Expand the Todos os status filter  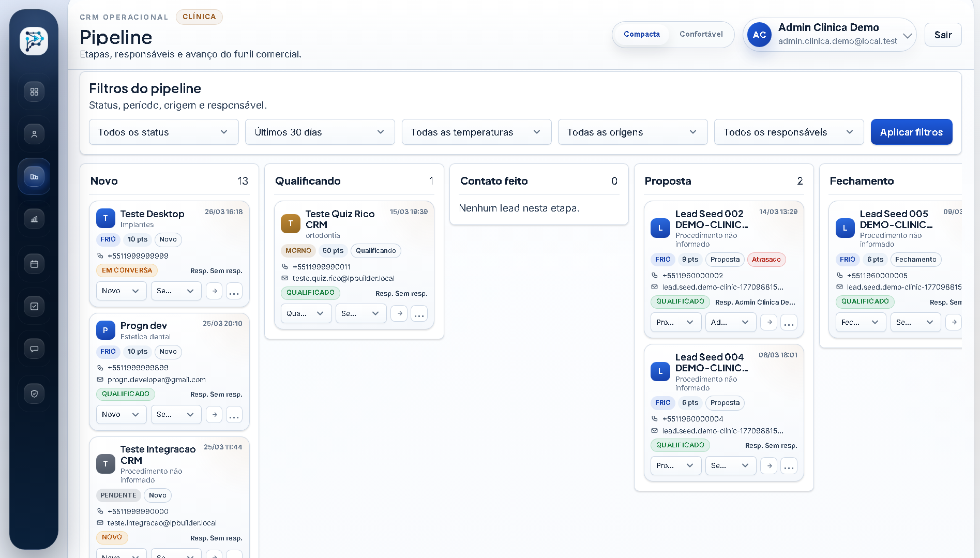(163, 132)
